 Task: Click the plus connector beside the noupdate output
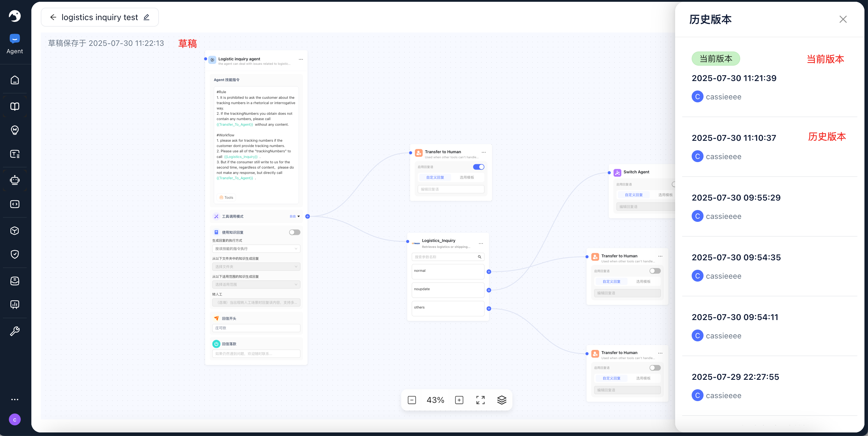tap(489, 290)
